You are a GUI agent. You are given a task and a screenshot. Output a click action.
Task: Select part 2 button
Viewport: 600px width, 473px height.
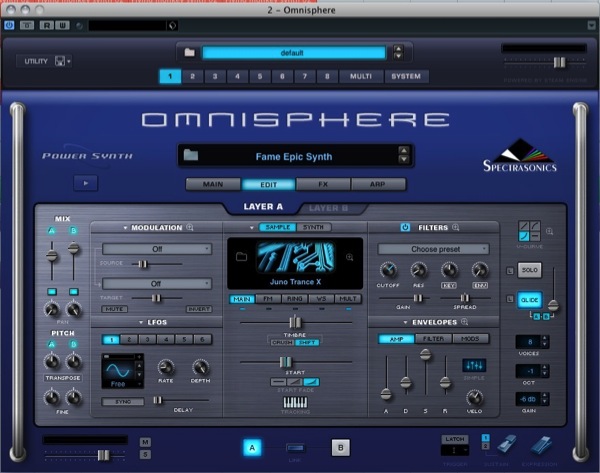pos(192,76)
